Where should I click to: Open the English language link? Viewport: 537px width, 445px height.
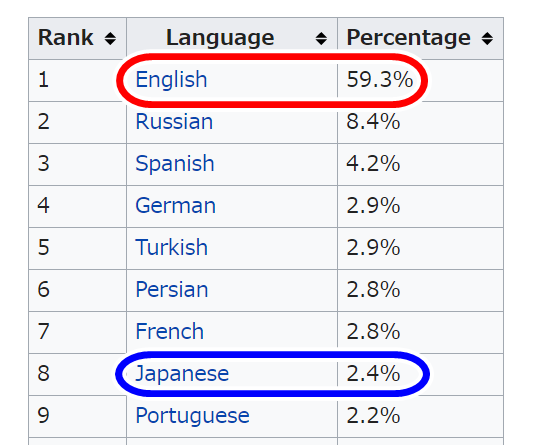tap(171, 80)
